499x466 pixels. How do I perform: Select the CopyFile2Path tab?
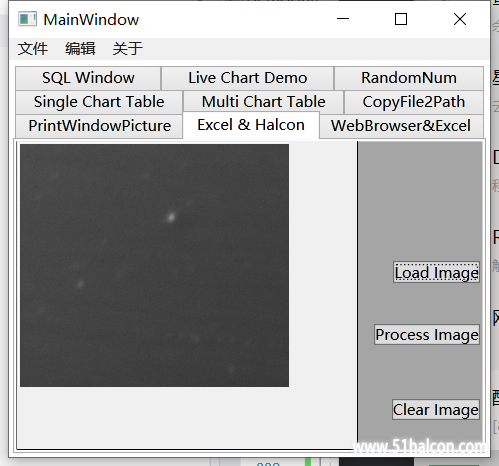click(414, 102)
